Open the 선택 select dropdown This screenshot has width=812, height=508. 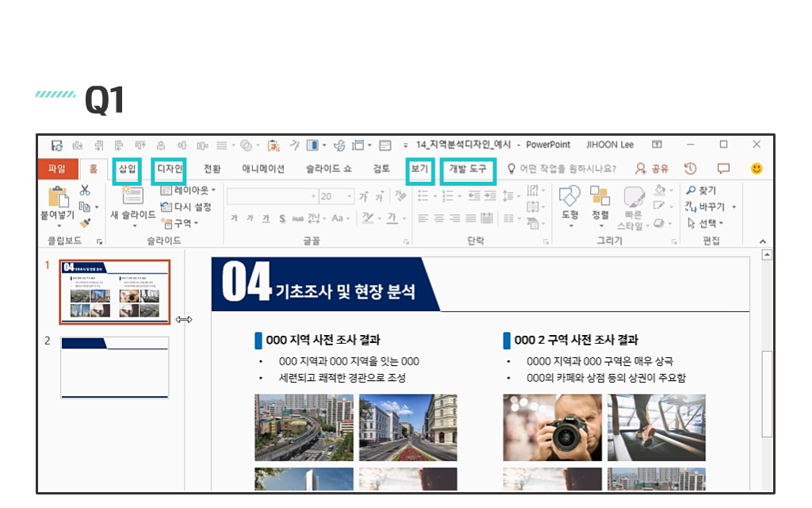tap(705, 223)
